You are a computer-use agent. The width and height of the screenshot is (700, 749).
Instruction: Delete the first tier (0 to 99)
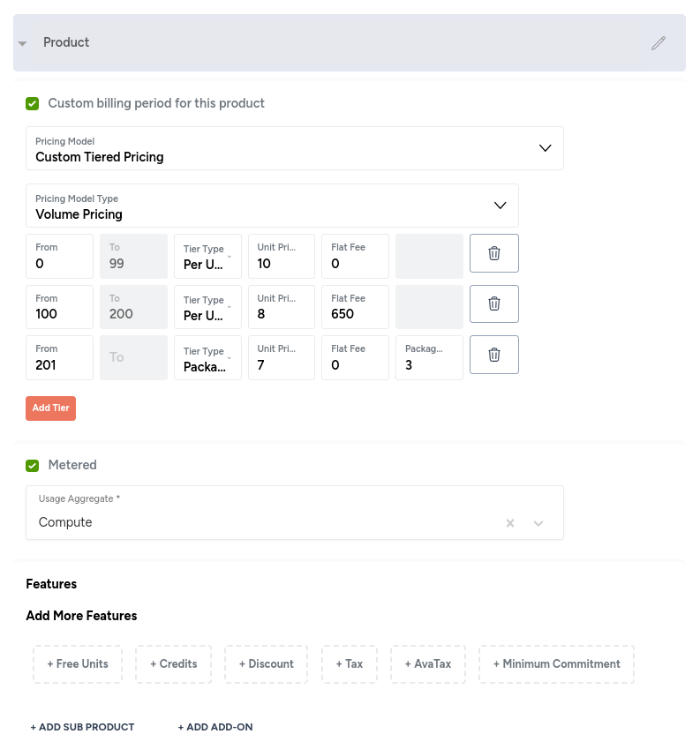(x=493, y=253)
